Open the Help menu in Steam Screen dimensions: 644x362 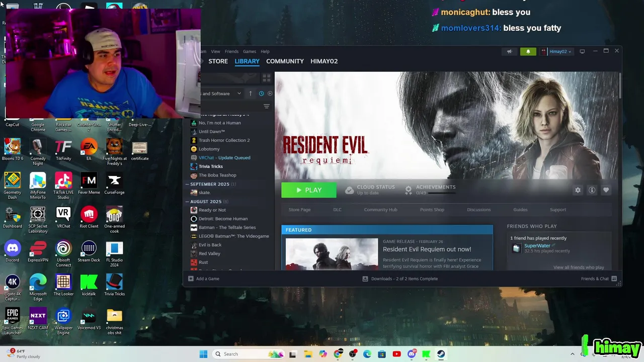[265, 51]
